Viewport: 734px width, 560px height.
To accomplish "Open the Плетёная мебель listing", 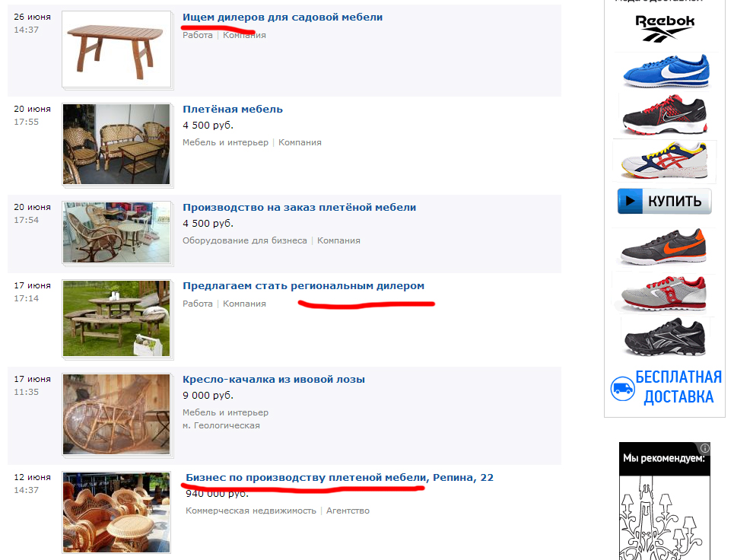I will [233, 109].
